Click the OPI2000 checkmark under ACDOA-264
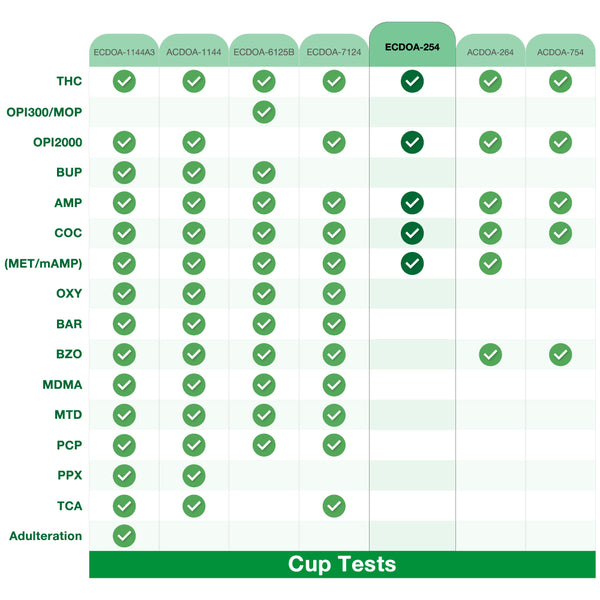The height and width of the screenshot is (600, 600). tap(490, 142)
